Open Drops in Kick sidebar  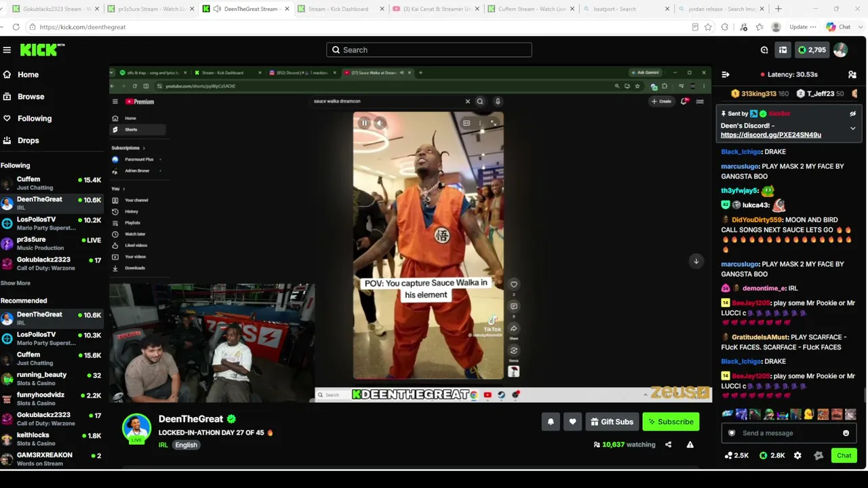point(20,140)
